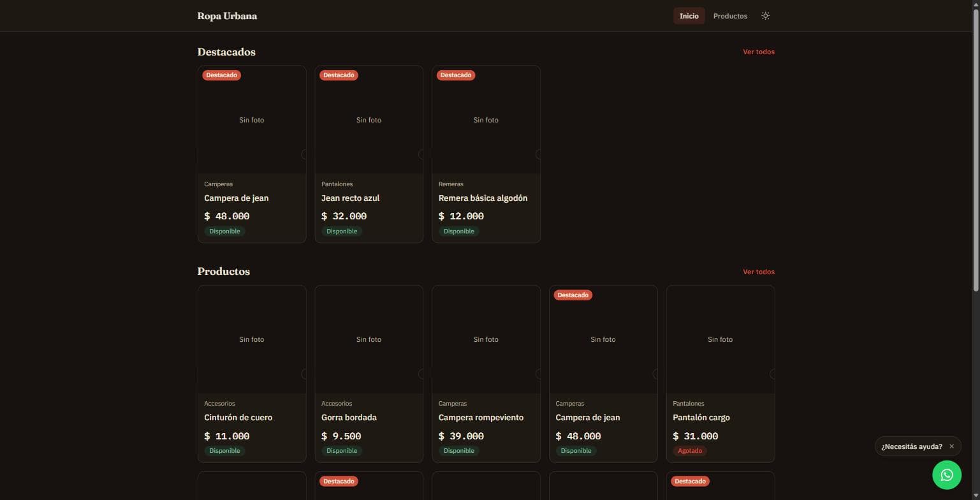Viewport: 980px width, 500px height.
Task: Click the photo placeholder of Cinturón de cuero
Action: coord(252,339)
